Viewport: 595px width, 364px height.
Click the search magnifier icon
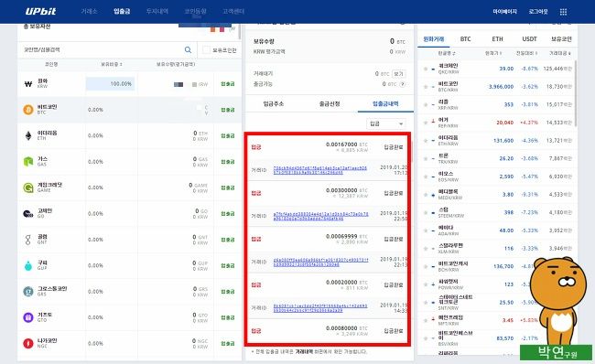pyautogui.click(x=188, y=49)
